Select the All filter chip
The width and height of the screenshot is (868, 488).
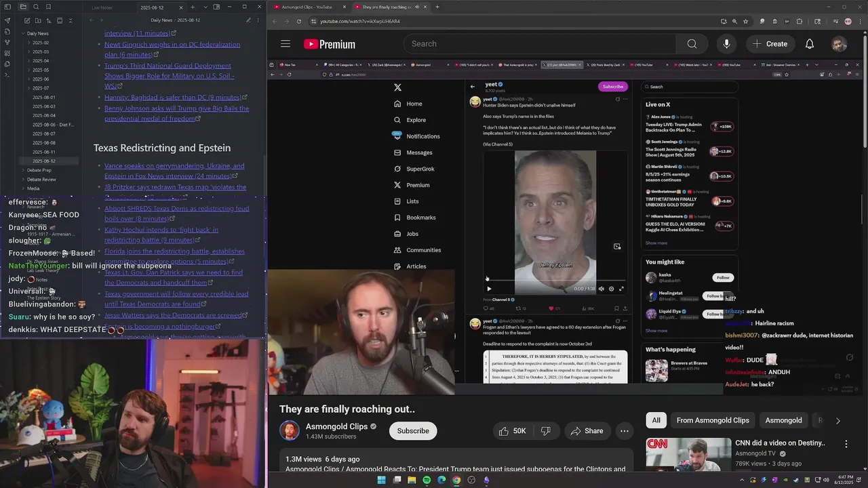point(656,420)
